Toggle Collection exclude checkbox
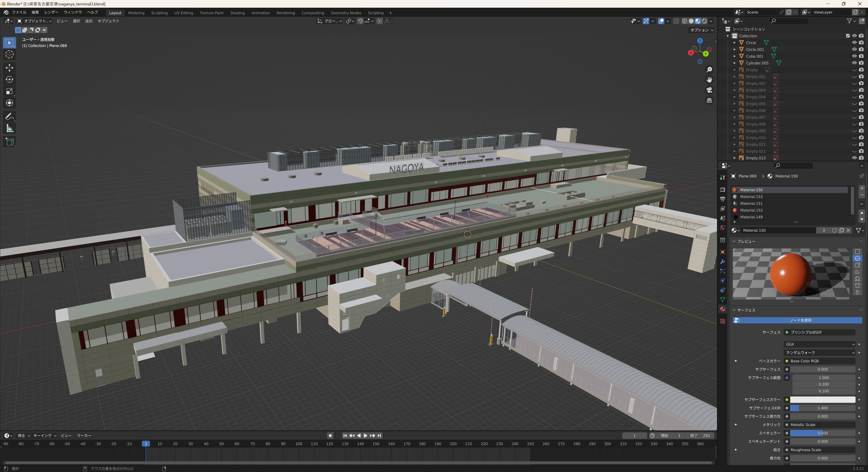Viewport: 868px width, 472px height. click(848, 36)
